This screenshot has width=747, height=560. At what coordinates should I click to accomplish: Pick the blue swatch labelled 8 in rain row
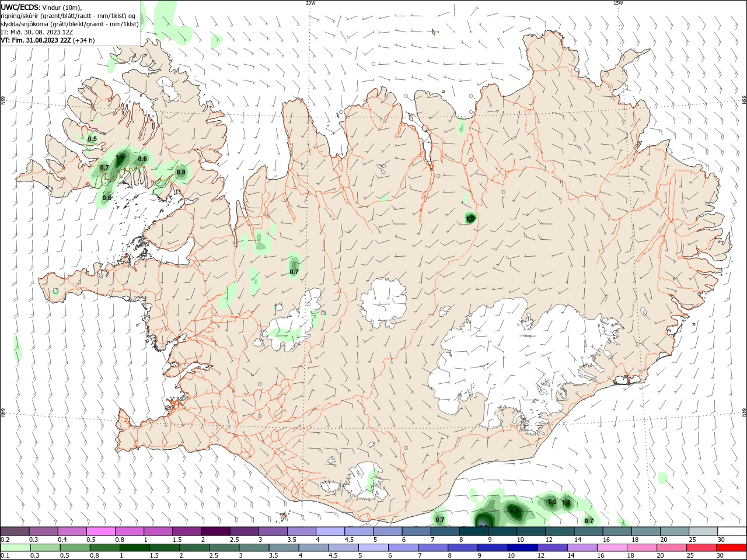[x=463, y=548]
